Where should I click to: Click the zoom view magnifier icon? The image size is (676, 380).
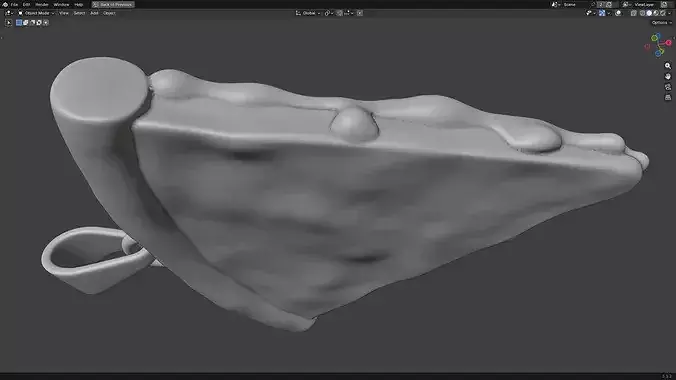pyautogui.click(x=668, y=66)
